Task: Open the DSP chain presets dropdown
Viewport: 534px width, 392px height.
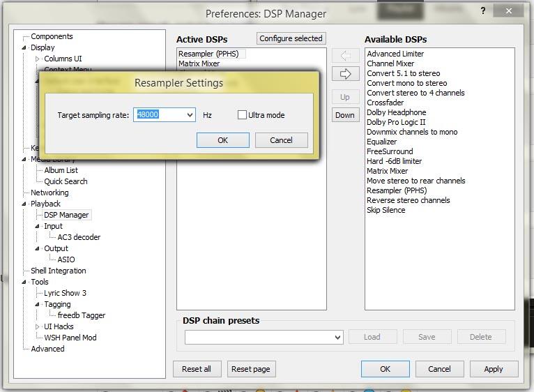Action: (337, 337)
